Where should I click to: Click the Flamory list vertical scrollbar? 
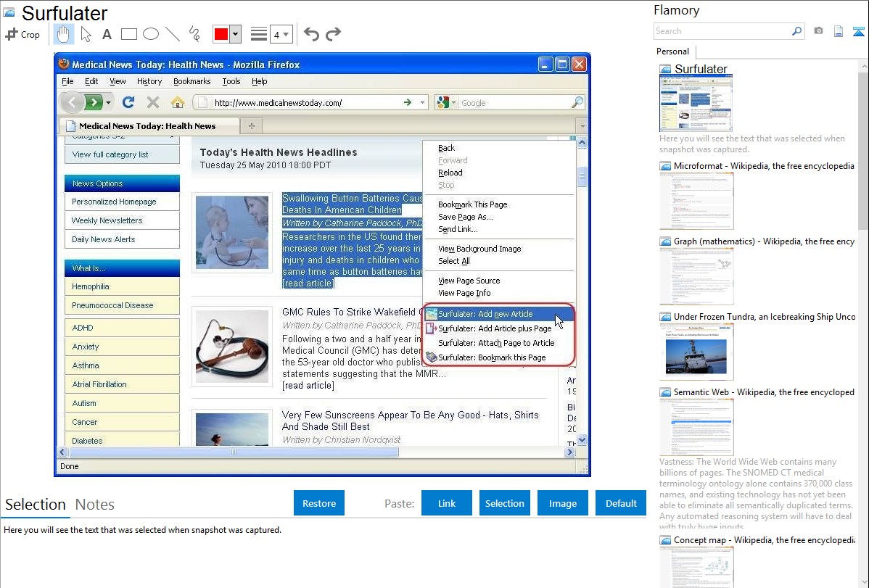[863, 149]
